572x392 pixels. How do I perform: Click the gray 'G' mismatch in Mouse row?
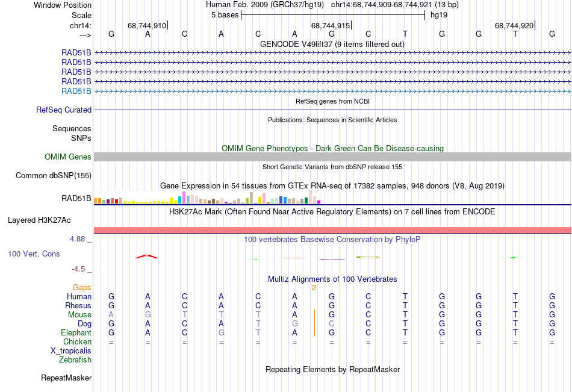click(x=148, y=314)
